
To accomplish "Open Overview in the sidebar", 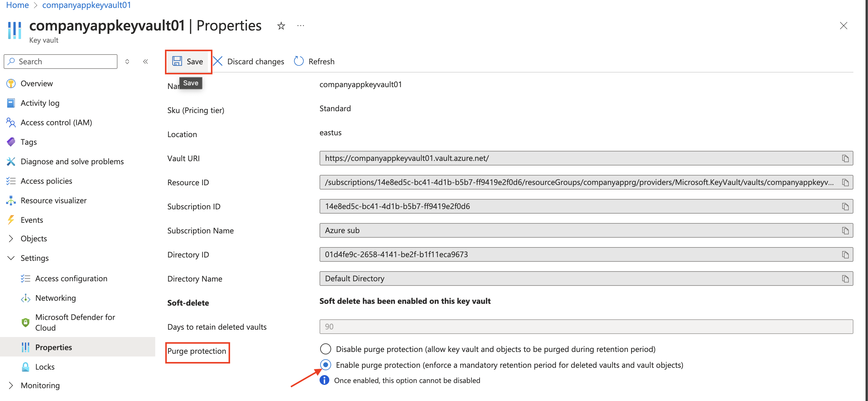I will (x=37, y=83).
